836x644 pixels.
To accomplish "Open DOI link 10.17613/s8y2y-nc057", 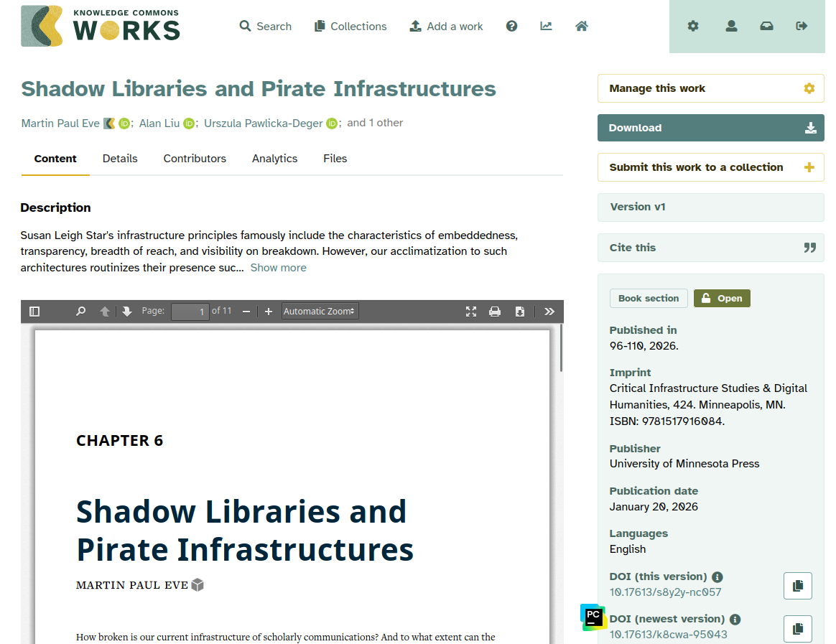I will 665,592.
